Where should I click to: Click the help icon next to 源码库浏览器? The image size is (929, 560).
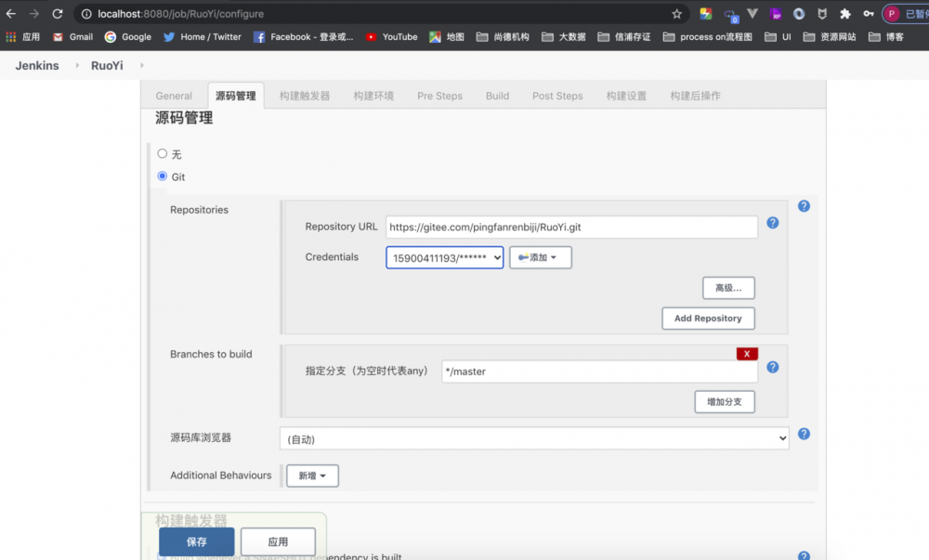tap(805, 434)
